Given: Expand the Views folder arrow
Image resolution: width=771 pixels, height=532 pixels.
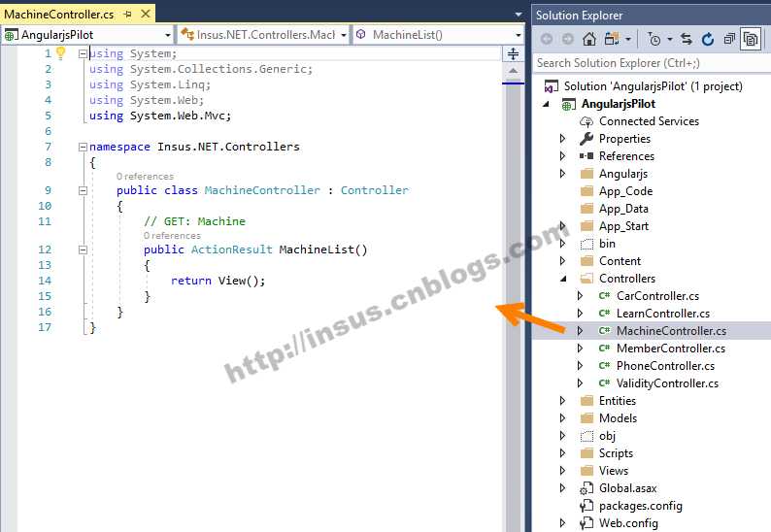Looking at the screenshot, I should coord(563,471).
